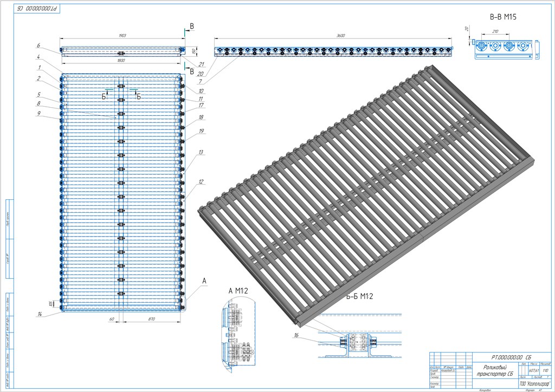
Task: Click the 20 dimension in section В-В
Action: pos(467,29)
